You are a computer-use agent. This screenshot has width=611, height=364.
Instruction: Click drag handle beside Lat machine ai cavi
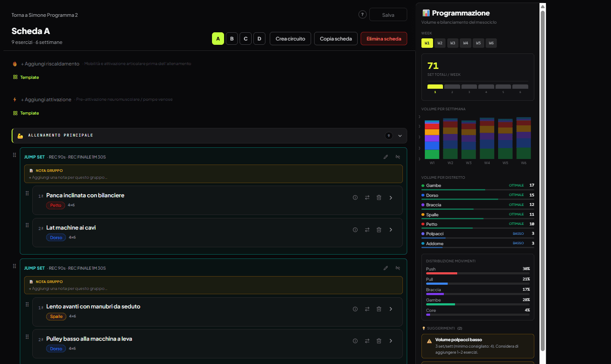click(x=27, y=225)
